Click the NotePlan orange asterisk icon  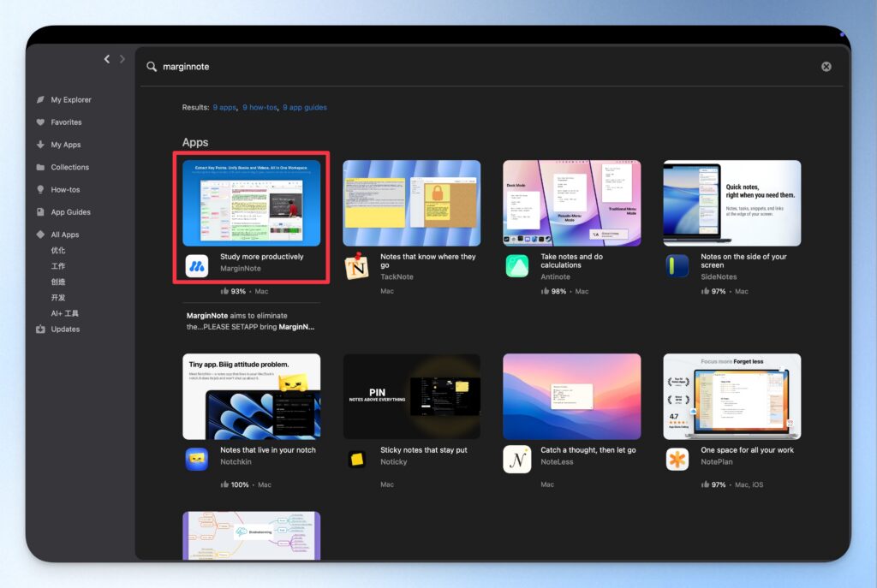pyautogui.click(x=677, y=460)
